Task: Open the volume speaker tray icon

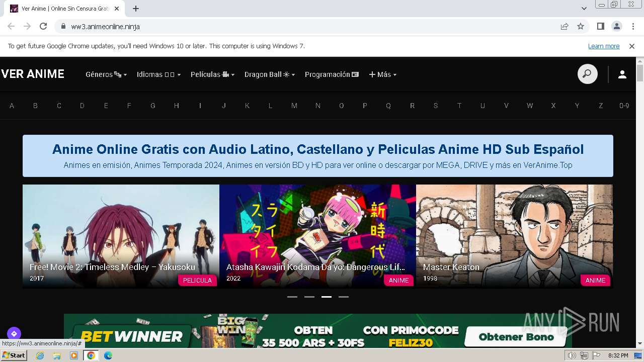Action: (572, 355)
